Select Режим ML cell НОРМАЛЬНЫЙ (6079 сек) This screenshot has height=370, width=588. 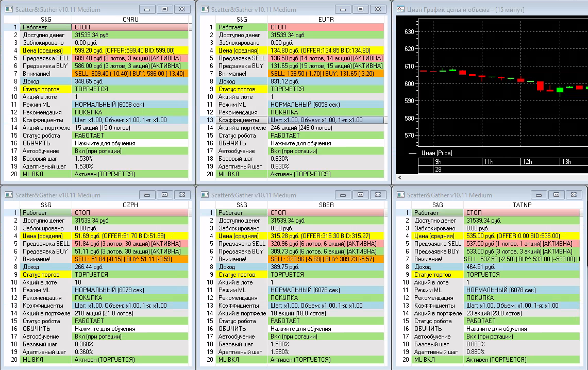[x=130, y=290]
